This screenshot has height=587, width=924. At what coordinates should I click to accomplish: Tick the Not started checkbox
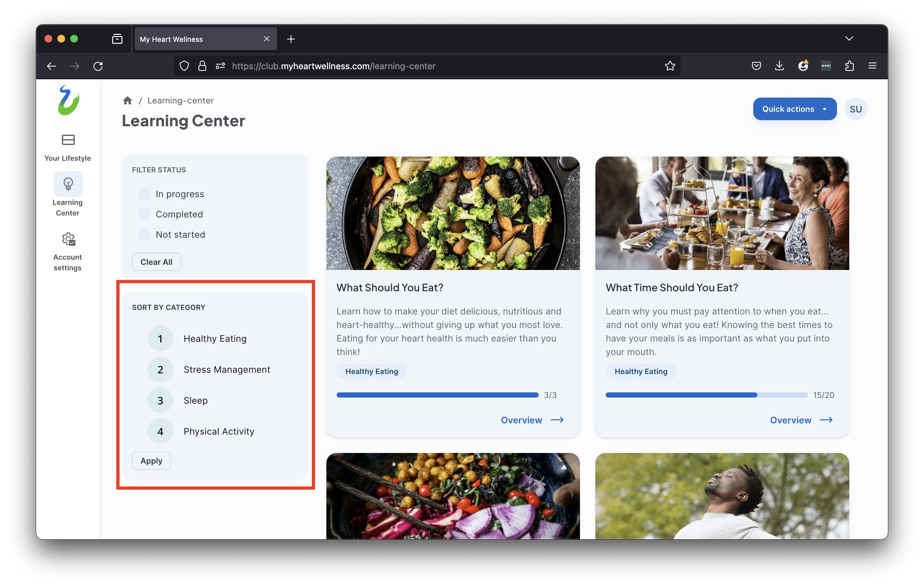(144, 235)
